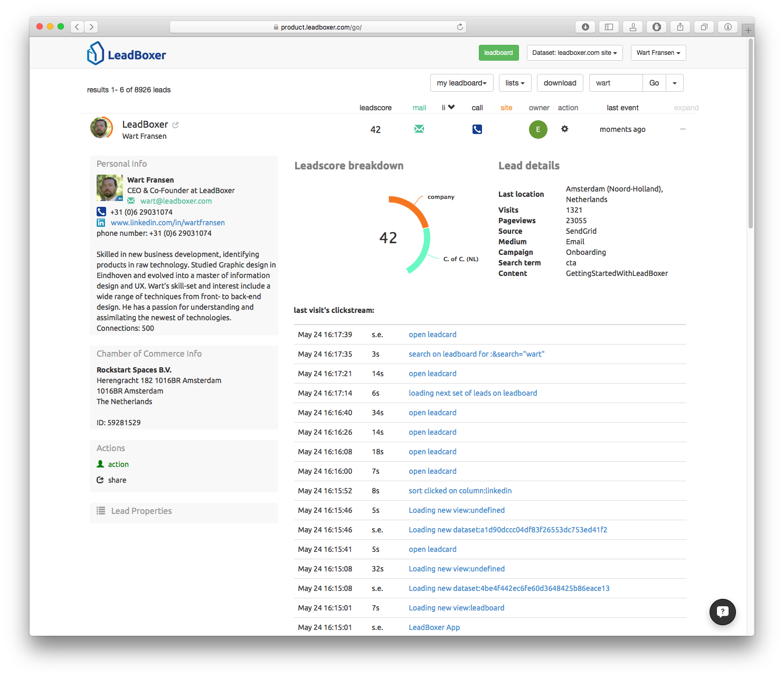Open browser downloads icon in toolbar

coord(585,27)
